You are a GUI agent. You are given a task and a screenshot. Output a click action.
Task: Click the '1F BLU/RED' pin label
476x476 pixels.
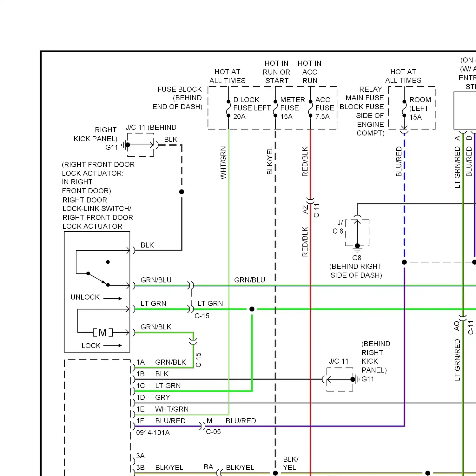(x=161, y=421)
